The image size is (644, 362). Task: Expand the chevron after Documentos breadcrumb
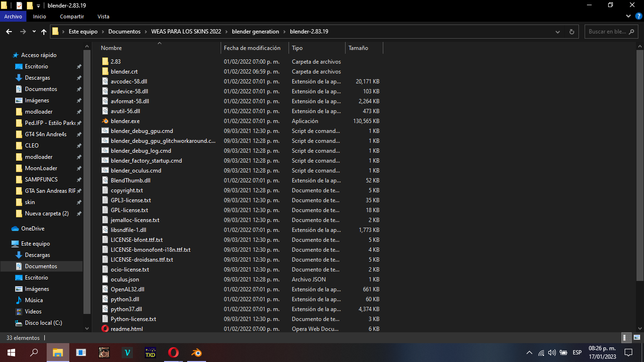tap(146, 32)
